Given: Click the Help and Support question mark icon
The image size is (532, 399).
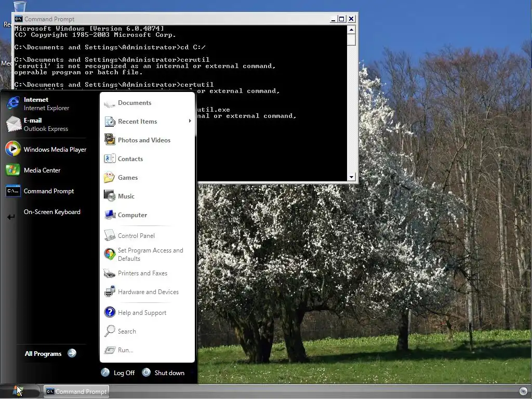Looking at the screenshot, I should click(110, 312).
